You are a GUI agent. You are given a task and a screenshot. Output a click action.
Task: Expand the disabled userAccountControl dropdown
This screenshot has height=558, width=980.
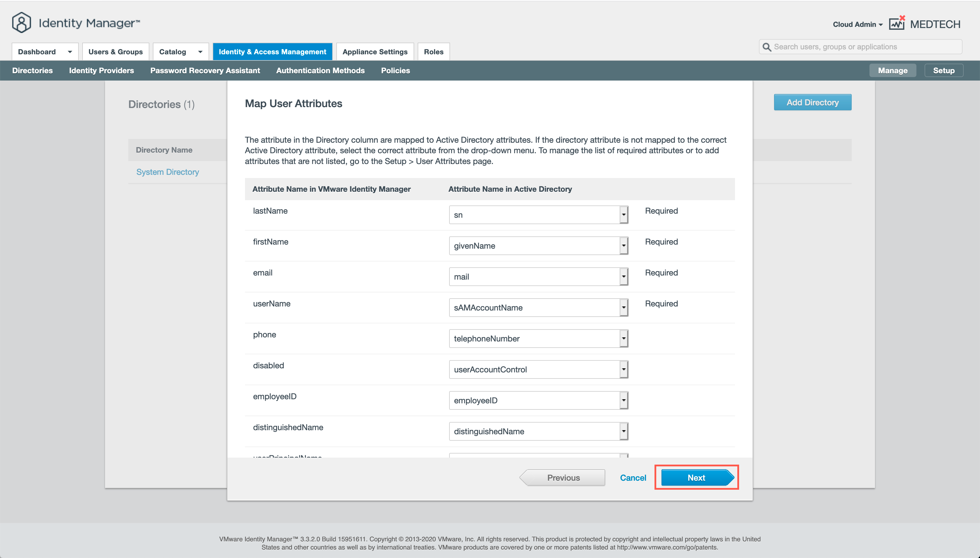624,369
